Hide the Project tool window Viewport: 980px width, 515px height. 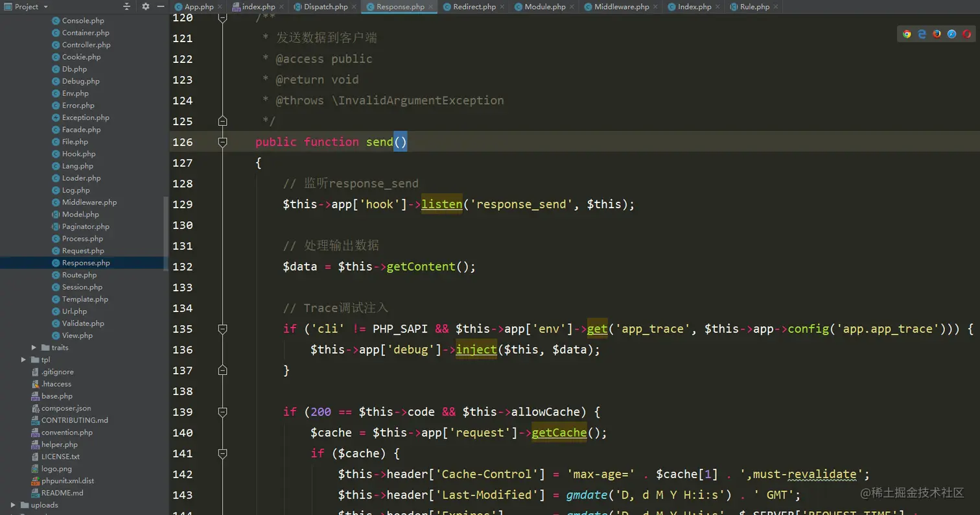[x=161, y=6]
